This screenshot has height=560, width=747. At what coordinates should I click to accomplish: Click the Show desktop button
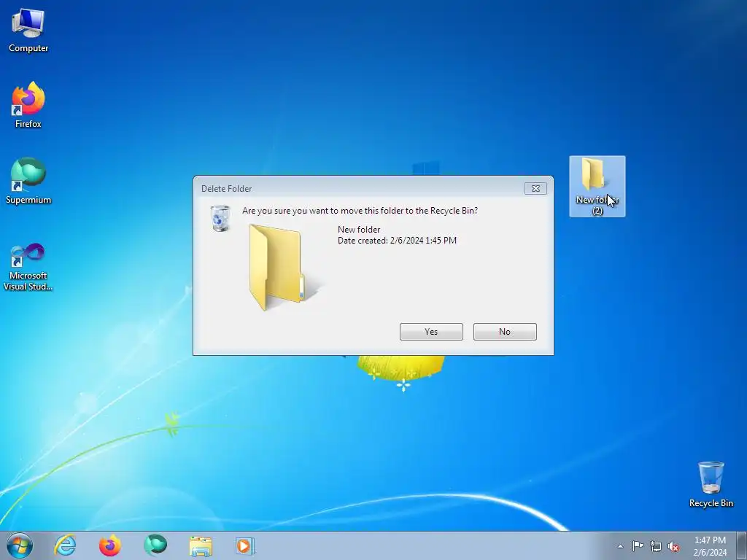(x=742, y=545)
